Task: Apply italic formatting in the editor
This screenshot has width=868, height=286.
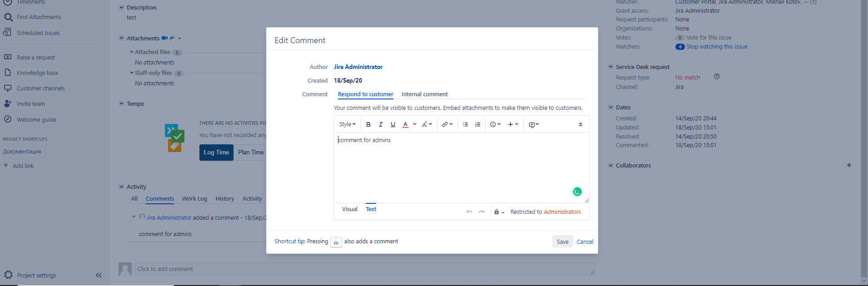Action: 381,124
